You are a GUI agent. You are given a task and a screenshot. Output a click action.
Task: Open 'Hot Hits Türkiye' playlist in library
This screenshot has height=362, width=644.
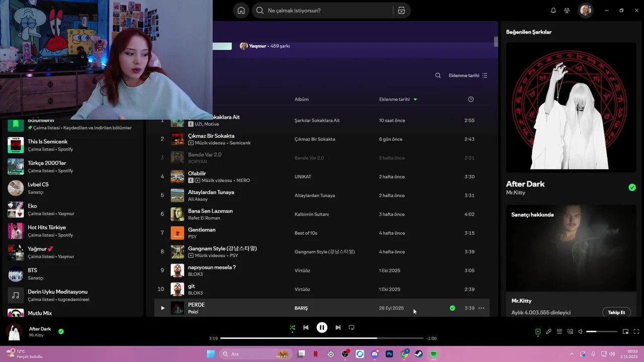pyautogui.click(x=73, y=231)
